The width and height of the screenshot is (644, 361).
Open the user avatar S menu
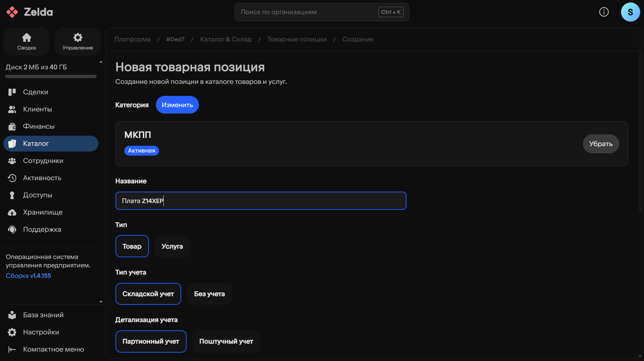pos(630,12)
